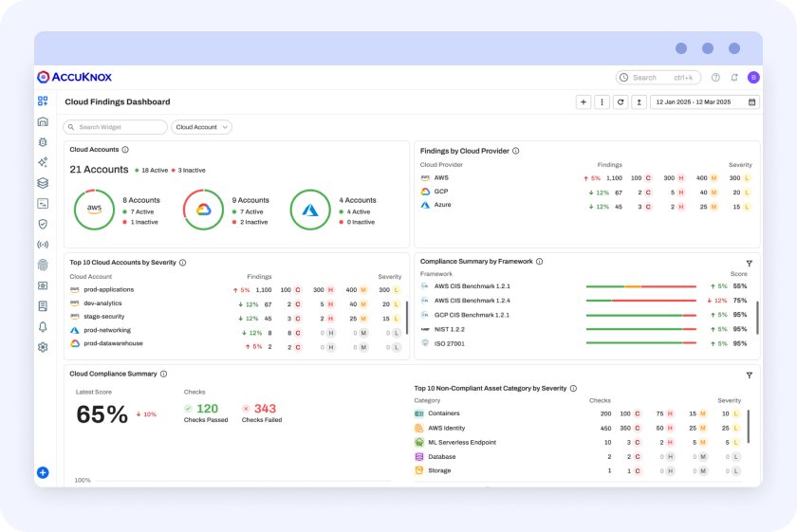Open the help question mark icon

[x=715, y=78]
